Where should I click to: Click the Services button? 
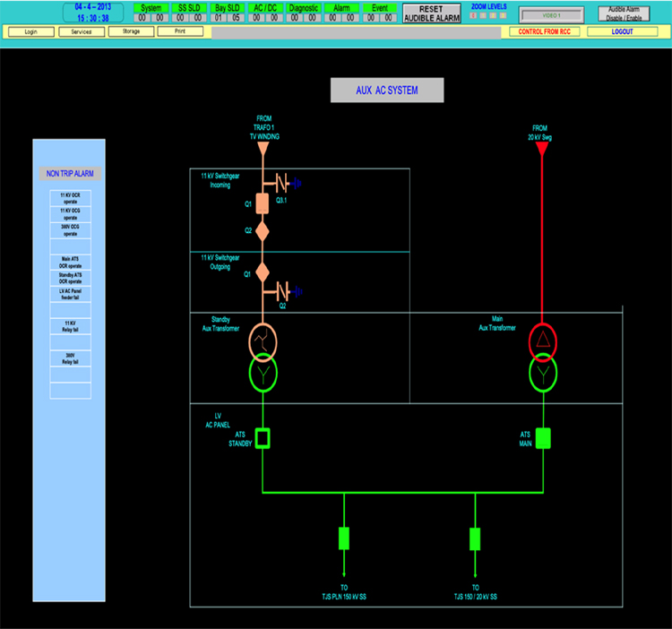(82, 31)
